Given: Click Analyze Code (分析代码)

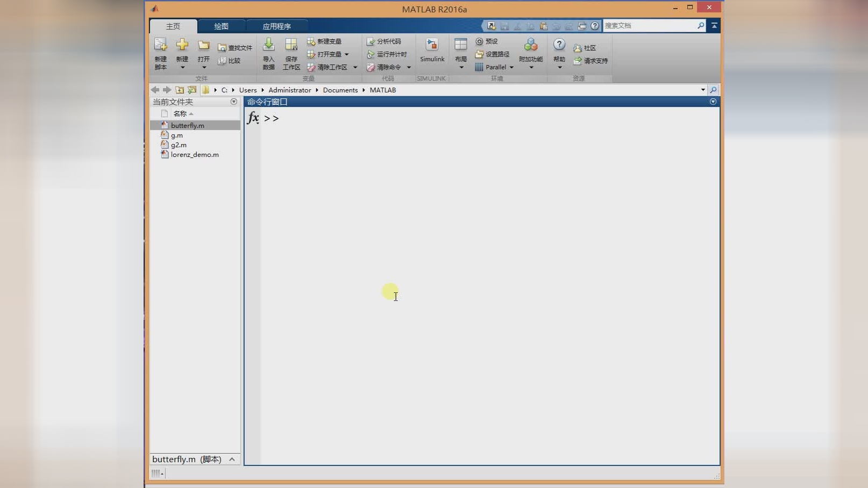Looking at the screenshot, I should click(384, 41).
